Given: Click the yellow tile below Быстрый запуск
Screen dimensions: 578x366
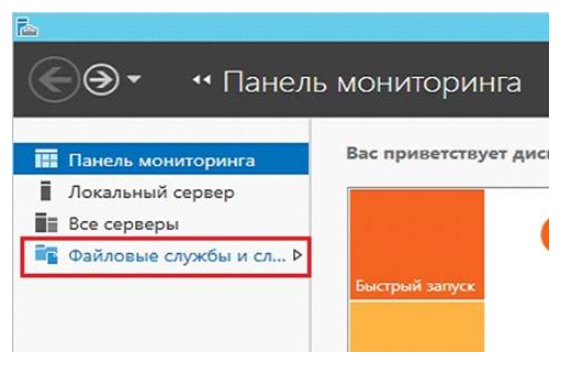Looking at the screenshot, I should pyautogui.click(x=417, y=327).
